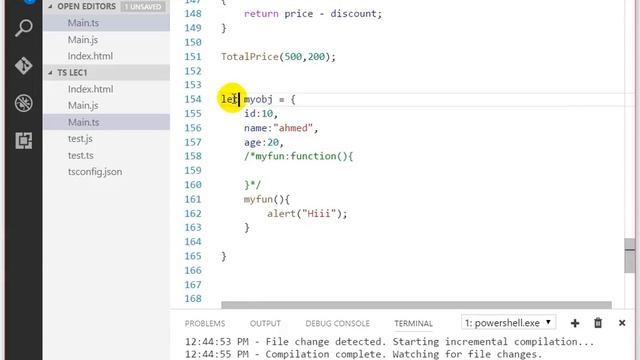Switch to the PROBLEMS tab

pyautogui.click(x=205, y=323)
